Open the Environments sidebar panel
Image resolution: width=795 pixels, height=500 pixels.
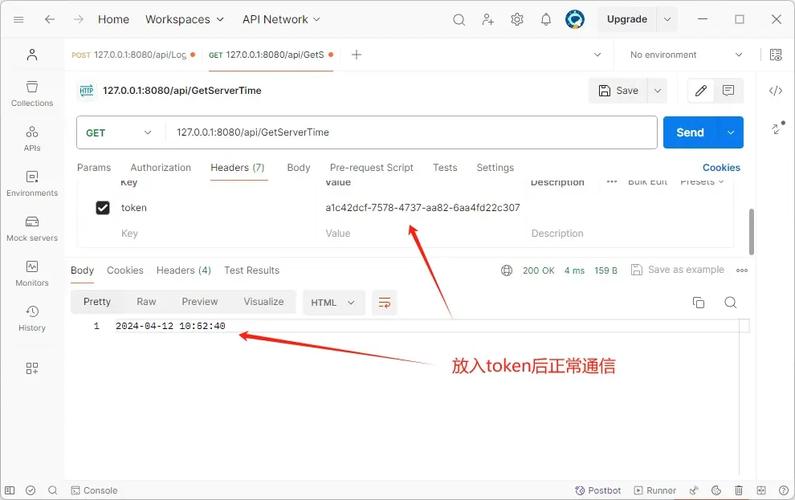32,184
